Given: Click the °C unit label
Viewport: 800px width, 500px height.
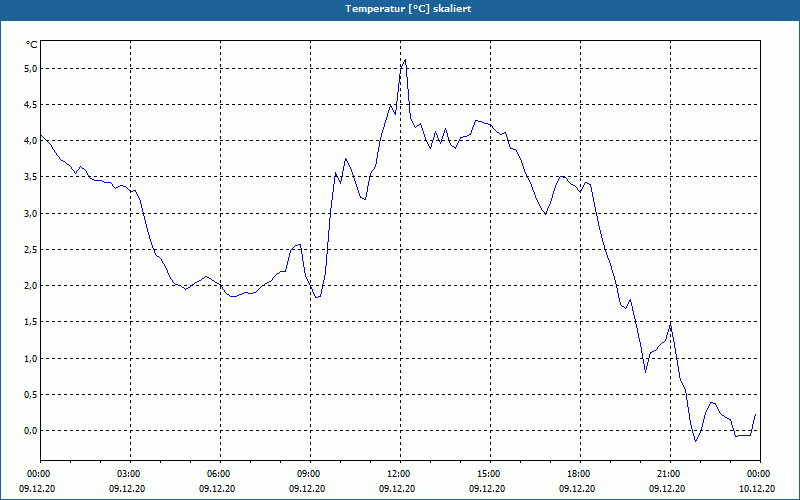Looking at the screenshot, I should [32, 45].
